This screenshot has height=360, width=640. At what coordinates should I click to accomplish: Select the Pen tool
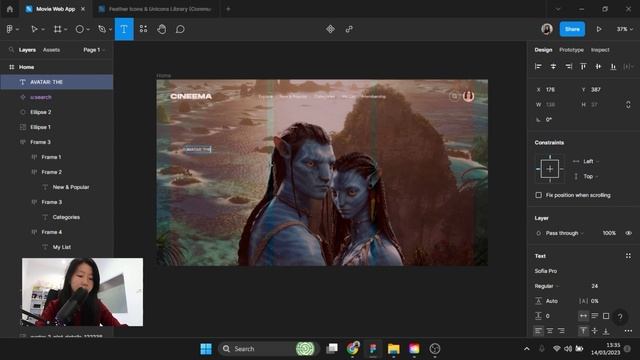tap(102, 29)
